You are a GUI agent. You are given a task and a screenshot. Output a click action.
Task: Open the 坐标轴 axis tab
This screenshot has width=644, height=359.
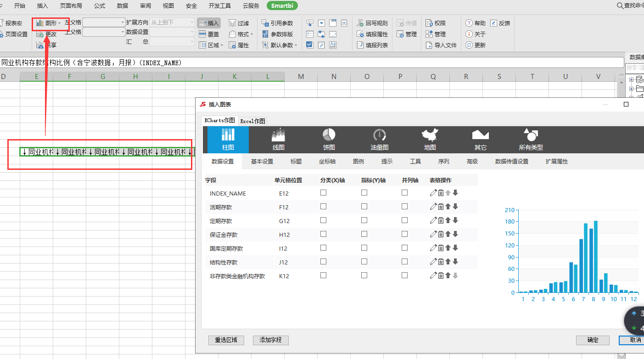tap(327, 162)
